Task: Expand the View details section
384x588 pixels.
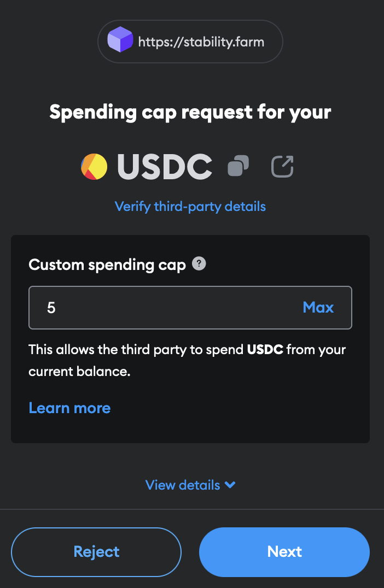Action: pos(183,485)
